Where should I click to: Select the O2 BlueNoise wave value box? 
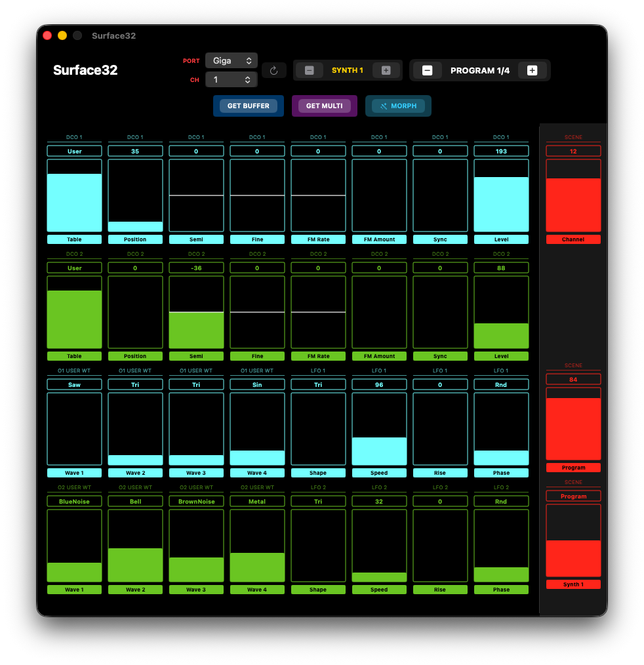[74, 501]
